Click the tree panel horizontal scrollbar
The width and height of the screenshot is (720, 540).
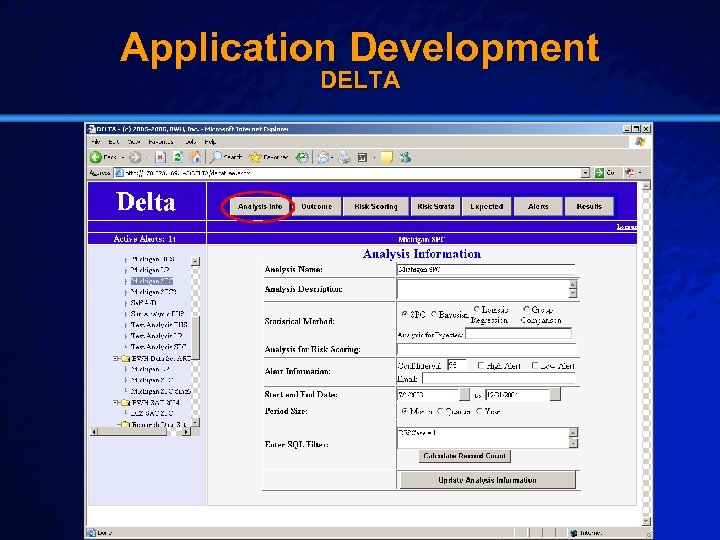click(x=141, y=432)
